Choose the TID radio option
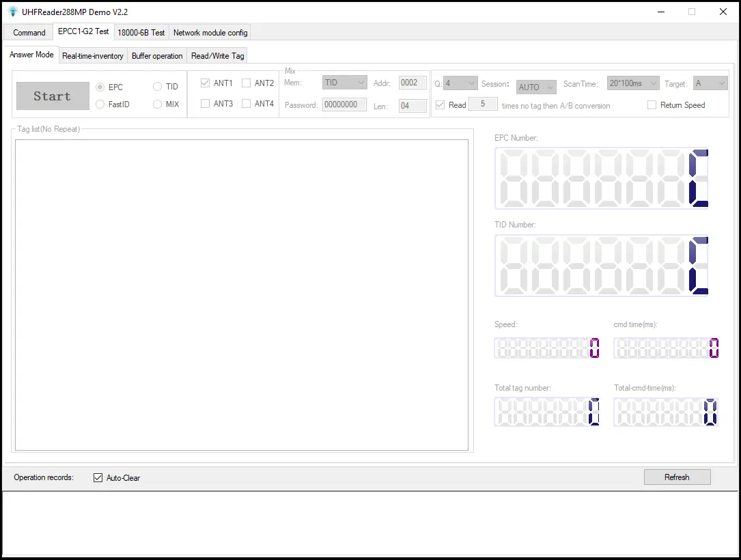741x560 pixels. pyautogui.click(x=158, y=87)
